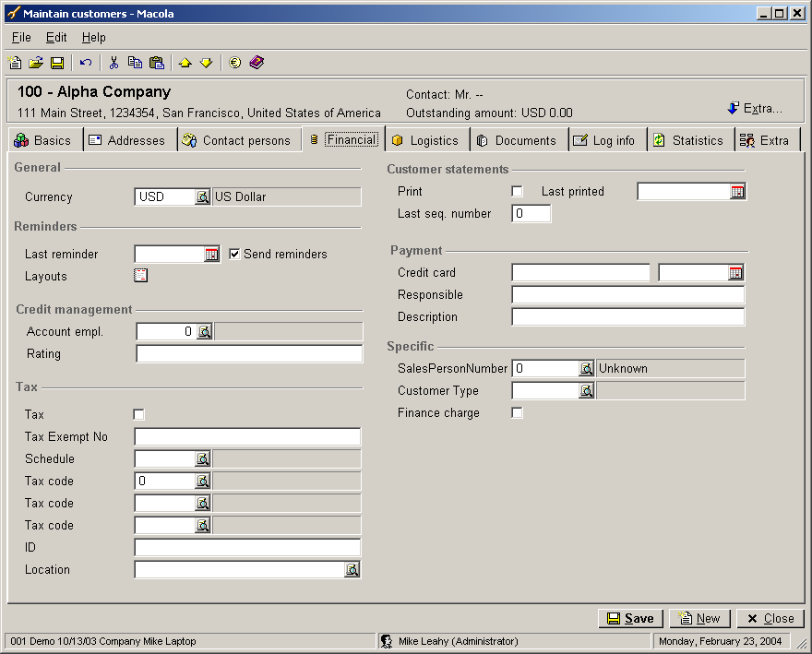Enable the Finance charge checkbox
The width and height of the screenshot is (812, 654).
click(517, 412)
